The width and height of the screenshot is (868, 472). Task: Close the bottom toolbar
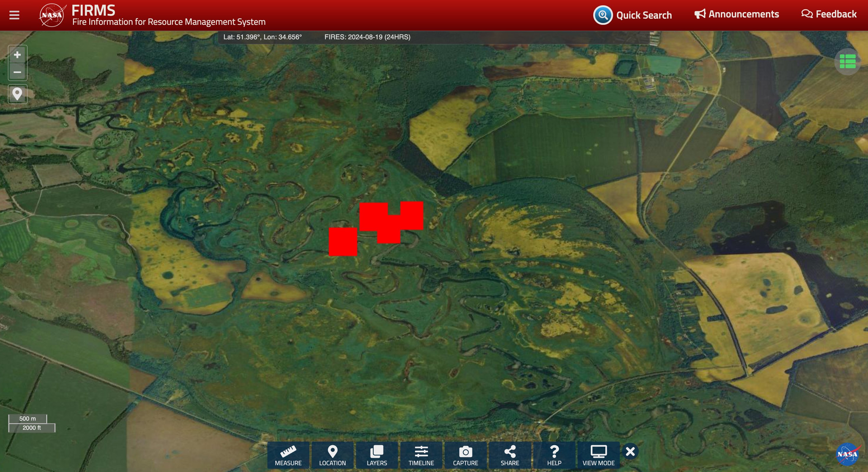tap(630, 451)
